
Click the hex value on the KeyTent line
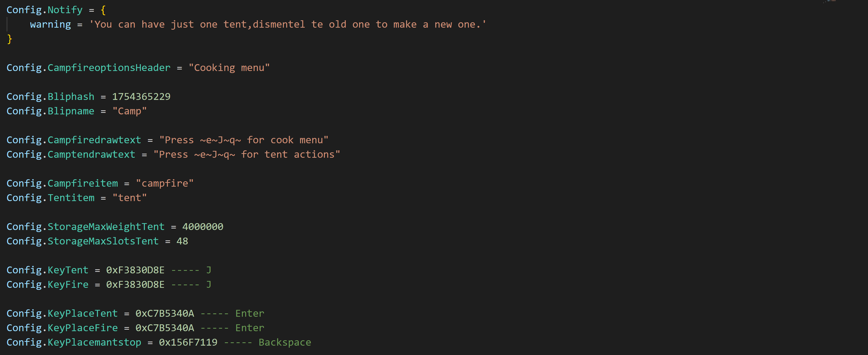135,270
